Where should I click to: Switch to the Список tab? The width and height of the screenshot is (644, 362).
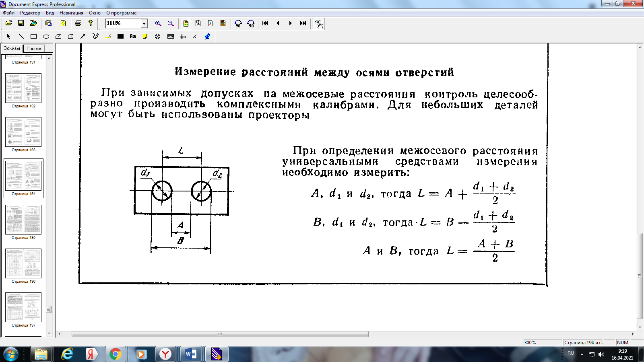tap(34, 49)
